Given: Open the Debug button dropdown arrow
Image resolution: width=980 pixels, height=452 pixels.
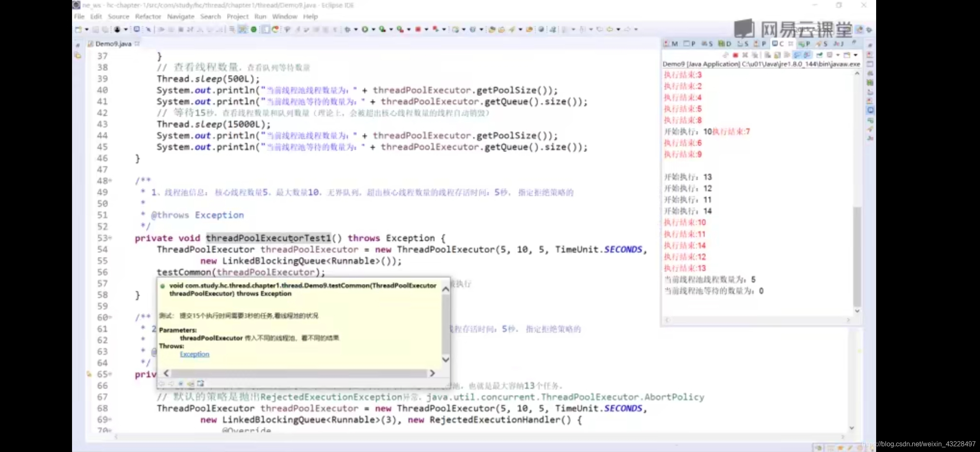Looking at the screenshot, I should coord(356,29).
